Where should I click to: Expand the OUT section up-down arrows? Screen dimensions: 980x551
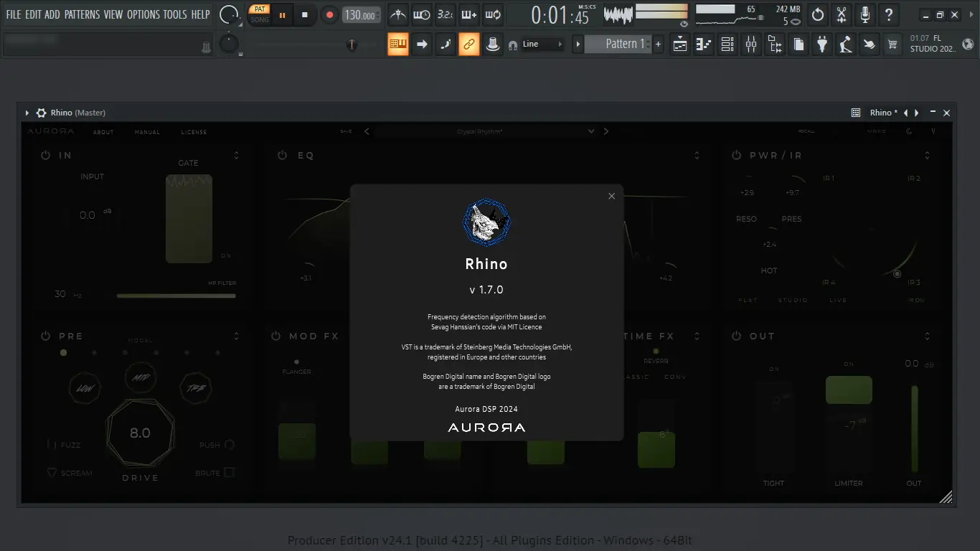pos(927,336)
